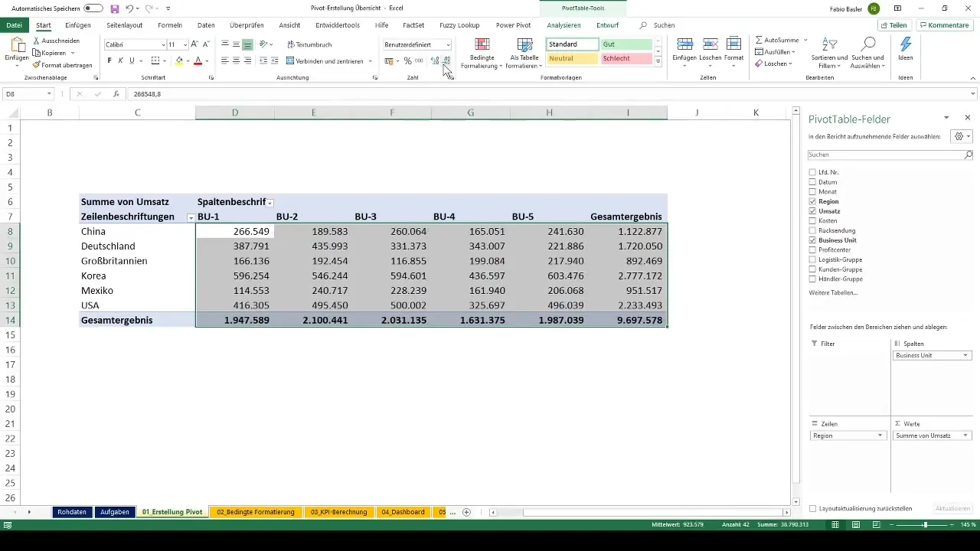Screen dimensions: 980x551
Task: Open Sortieren und Filtern
Action: pos(829,52)
